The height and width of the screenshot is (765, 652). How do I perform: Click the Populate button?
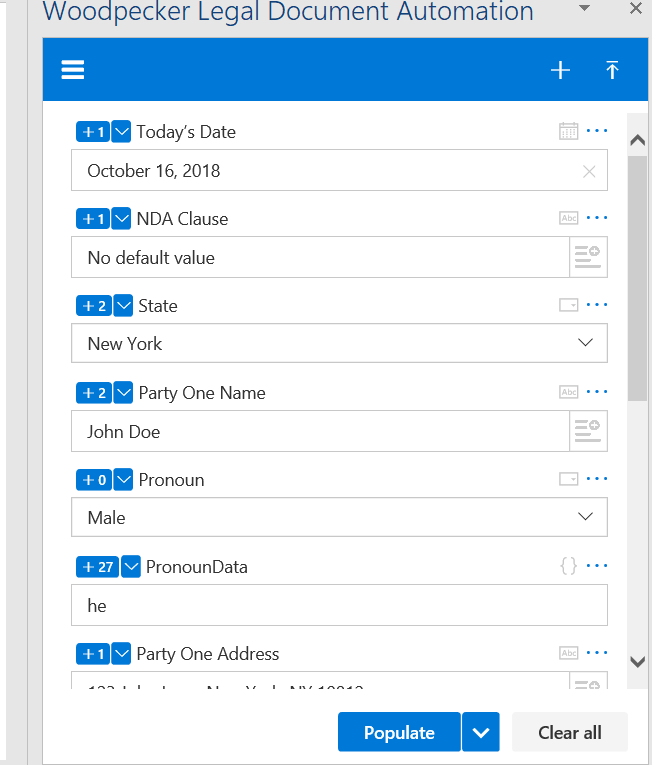coord(399,732)
